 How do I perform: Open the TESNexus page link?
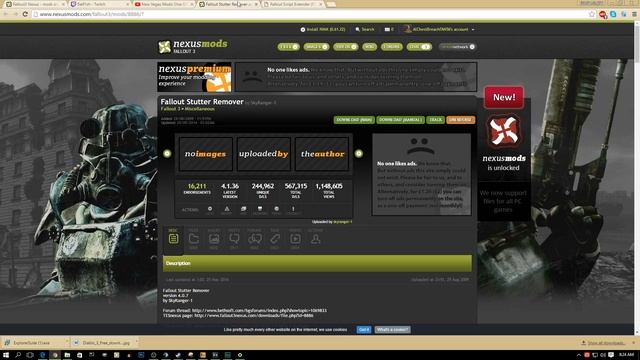click(254, 316)
